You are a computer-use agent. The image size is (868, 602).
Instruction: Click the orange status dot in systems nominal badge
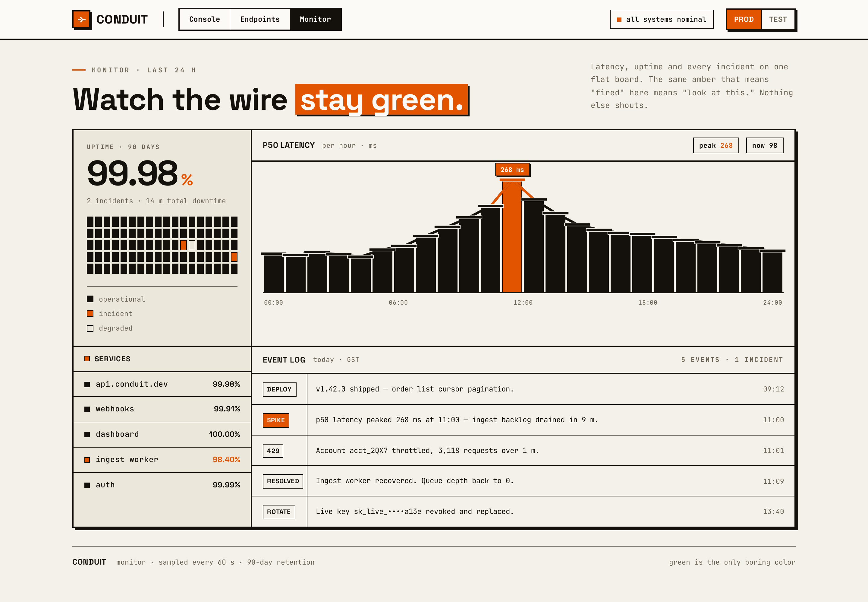pyautogui.click(x=619, y=20)
